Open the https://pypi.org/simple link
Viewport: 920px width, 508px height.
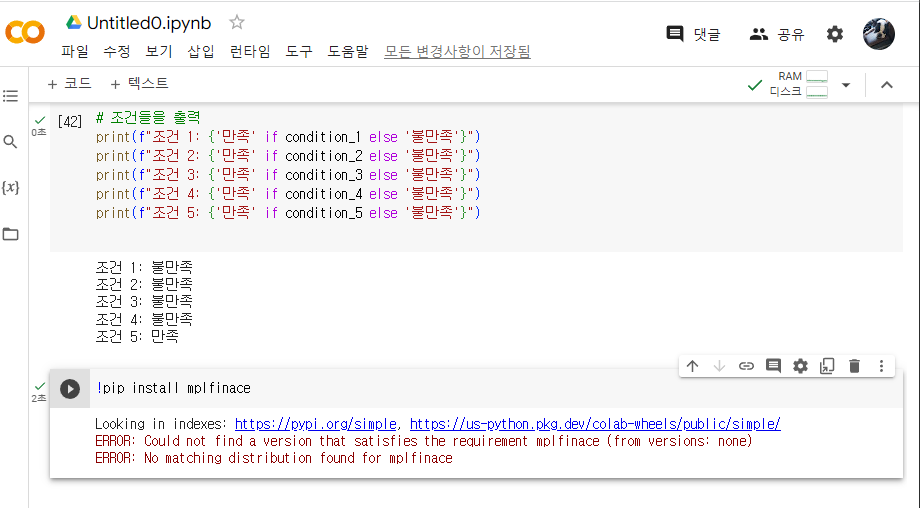point(316,424)
